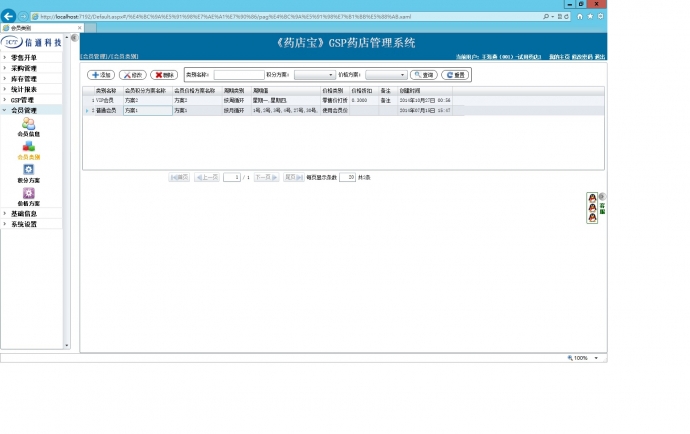
Task: Select the 会员类别 browser tab
Action: pos(42,28)
